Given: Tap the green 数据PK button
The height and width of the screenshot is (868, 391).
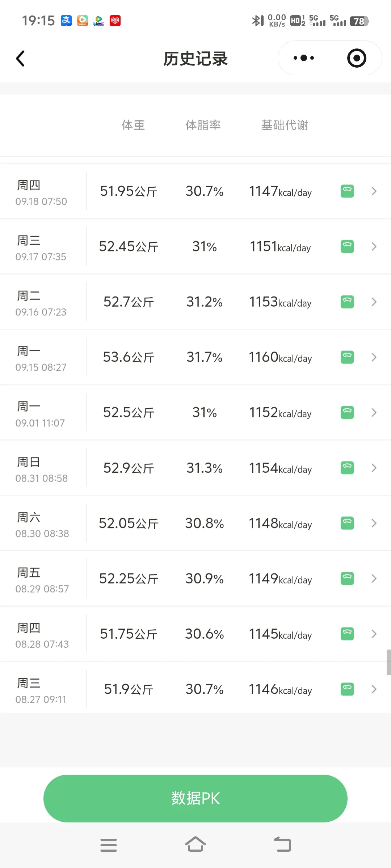Looking at the screenshot, I should [x=195, y=798].
